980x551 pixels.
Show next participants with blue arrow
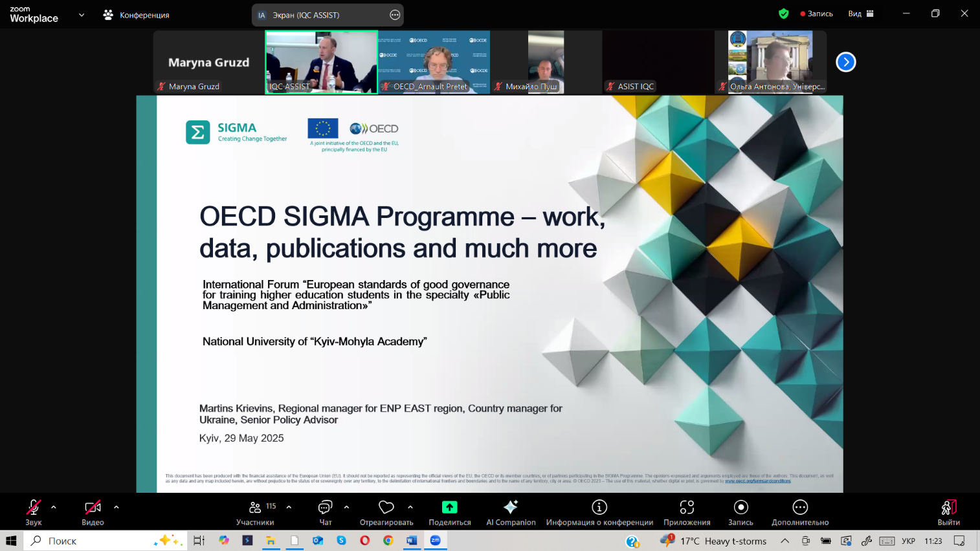[x=845, y=62]
